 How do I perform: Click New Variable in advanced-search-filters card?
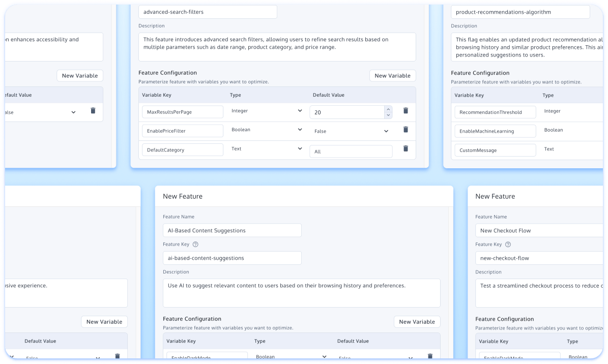click(392, 76)
